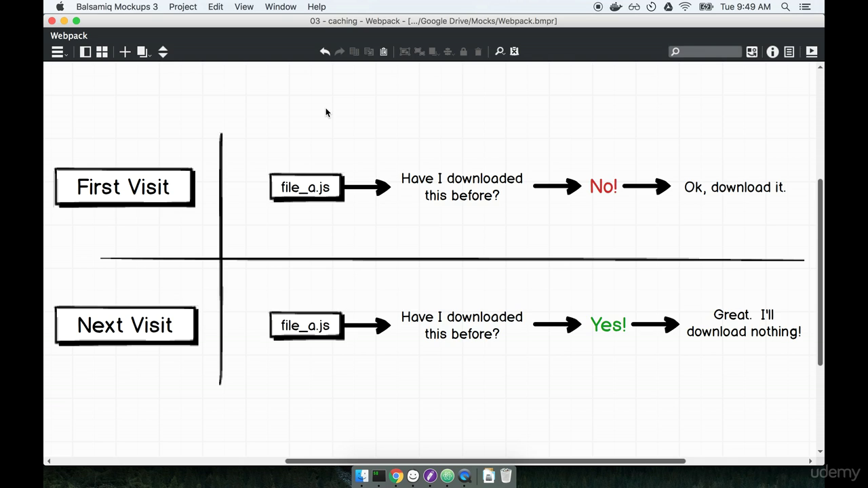Undo the last canvas change
Image resolution: width=868 pixels, height=488 pixels.
325,51
